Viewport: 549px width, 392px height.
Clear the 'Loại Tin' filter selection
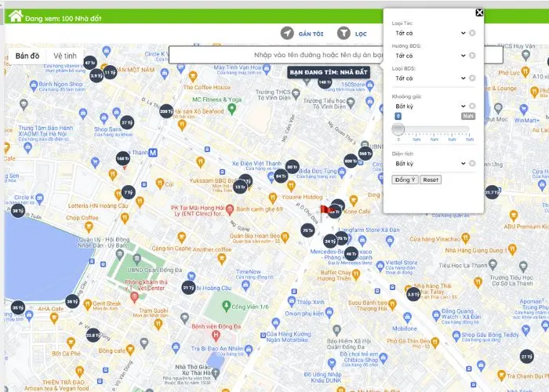tap(472, 33)
